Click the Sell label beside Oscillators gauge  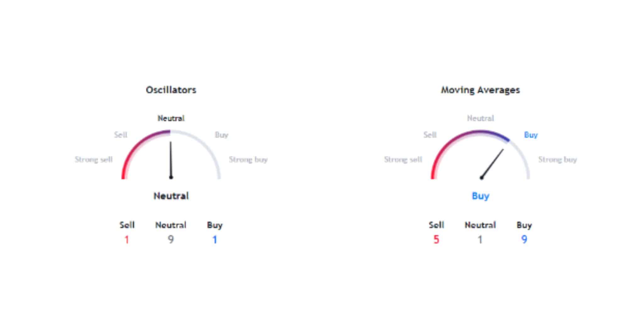pyautogui.click(x=120, y=135)
